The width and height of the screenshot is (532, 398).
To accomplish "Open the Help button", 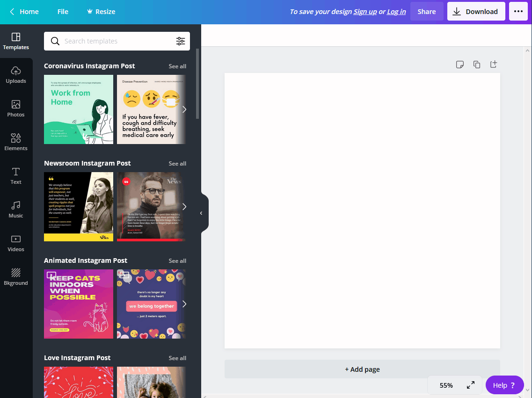I will (504, 385).
